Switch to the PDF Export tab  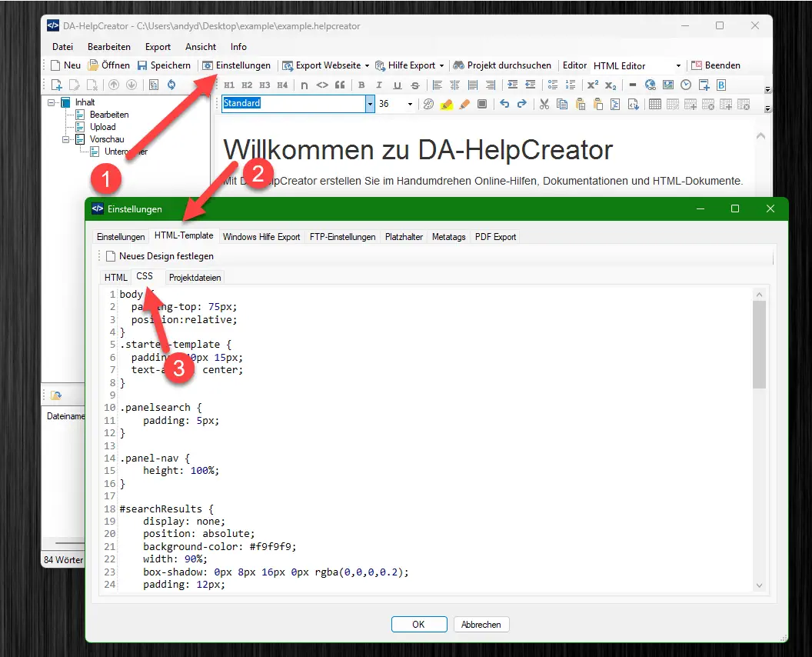(x=495, y=237)
